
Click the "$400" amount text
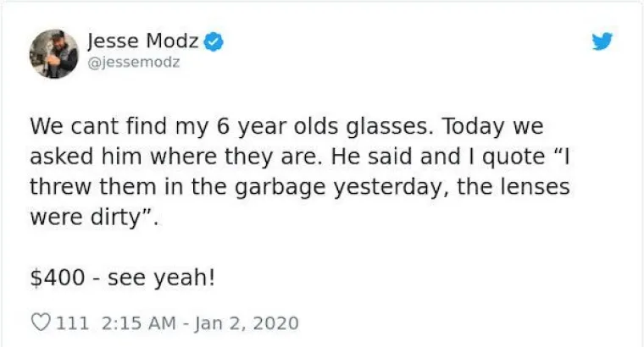(x=54, y=278)
